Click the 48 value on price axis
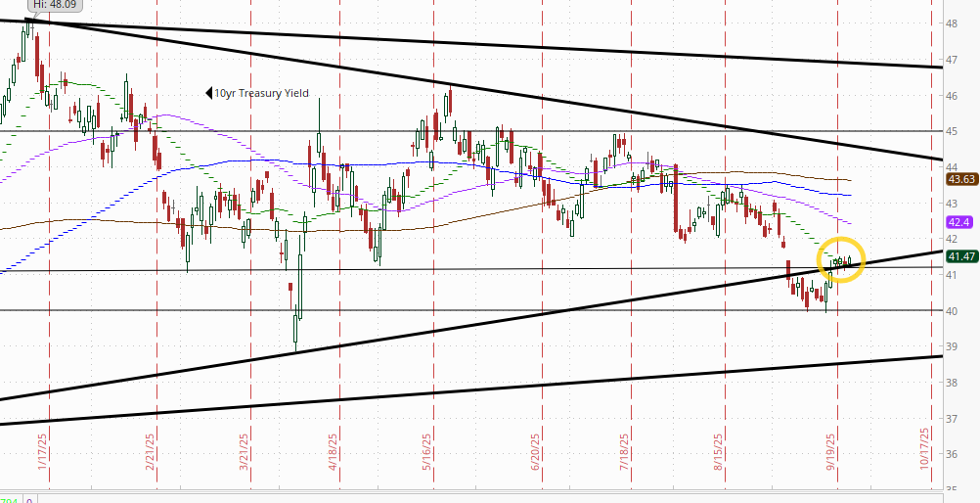Screen dimensions: 980x503 click(x=954, y=23)
